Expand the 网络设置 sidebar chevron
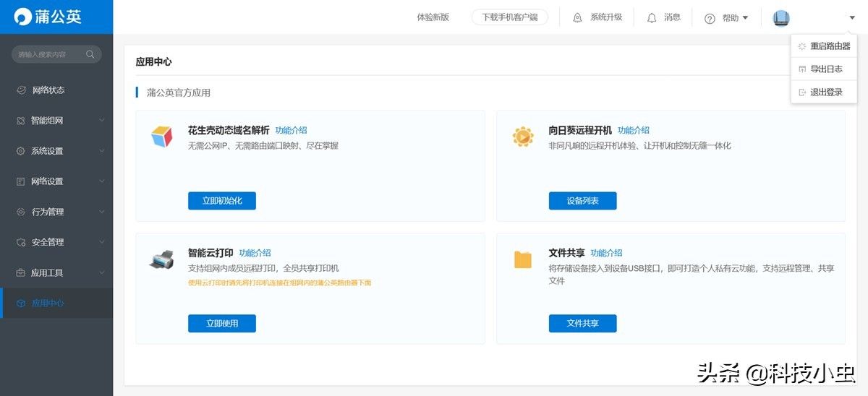Screen dimensions: 868x396 pyautogui.click(x=102, y=181)
